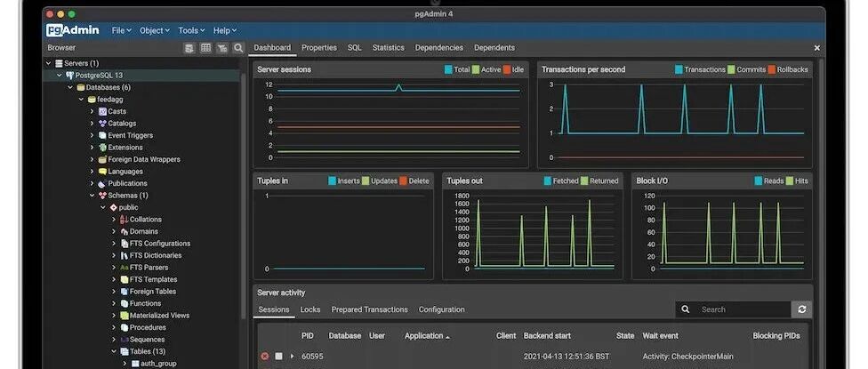Image resolution: width=868 pixels, height=369 pixels.
Task: Click the Hits legend swatch
Action: 789,180
